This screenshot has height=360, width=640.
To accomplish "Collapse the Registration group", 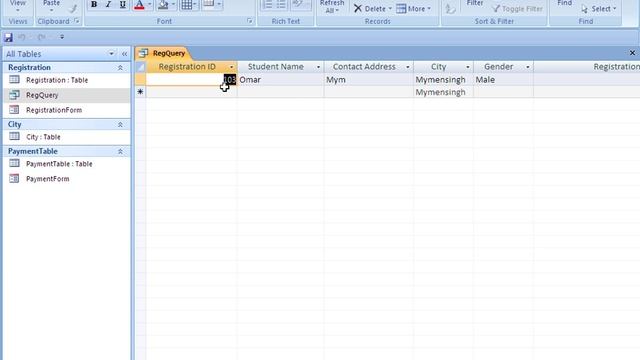I will (x=120, y=67).
